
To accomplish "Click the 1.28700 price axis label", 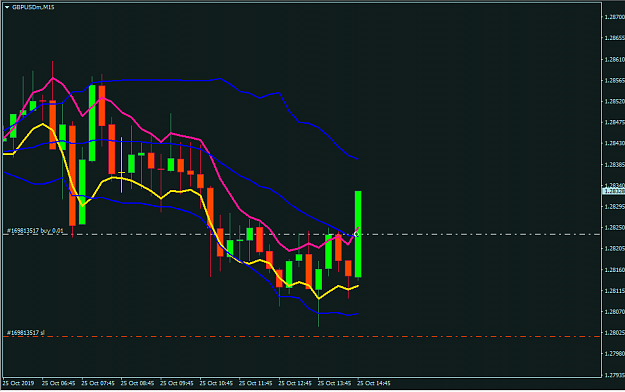I will coord(614,17).
